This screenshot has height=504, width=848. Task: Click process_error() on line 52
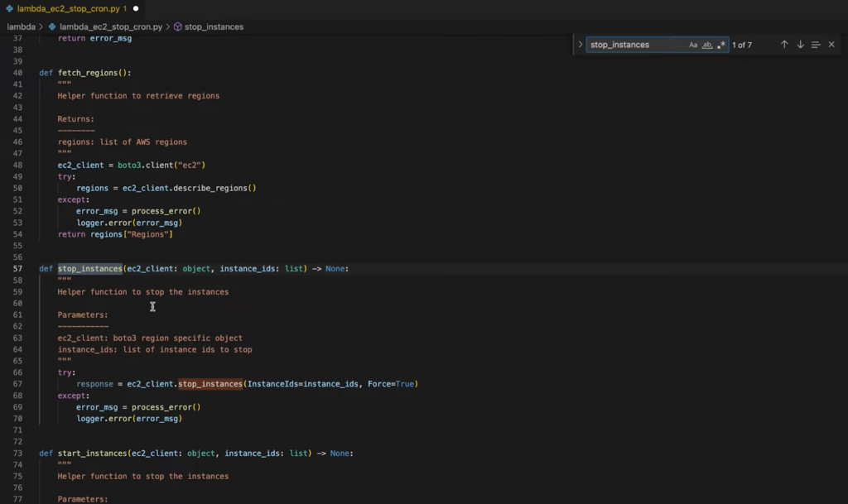pyautogui.click(x=166, y=211)
